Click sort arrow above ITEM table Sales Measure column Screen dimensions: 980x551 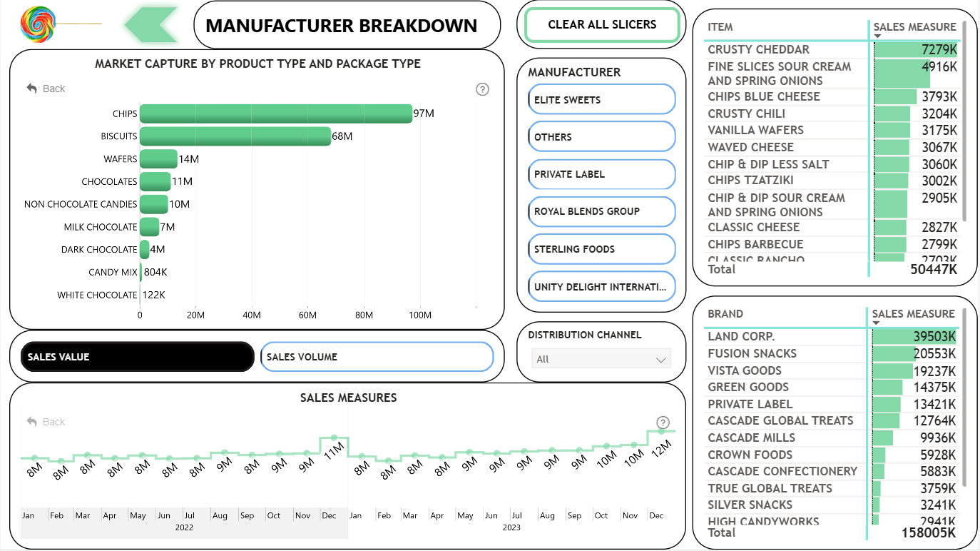click(x=878, y=36)
